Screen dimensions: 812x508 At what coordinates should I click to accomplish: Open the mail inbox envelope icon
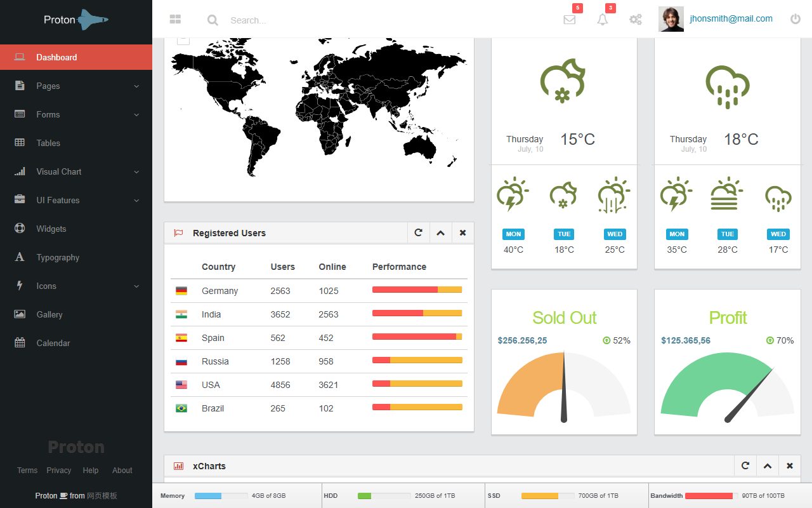pyautogui.click(x=570, y=20)
